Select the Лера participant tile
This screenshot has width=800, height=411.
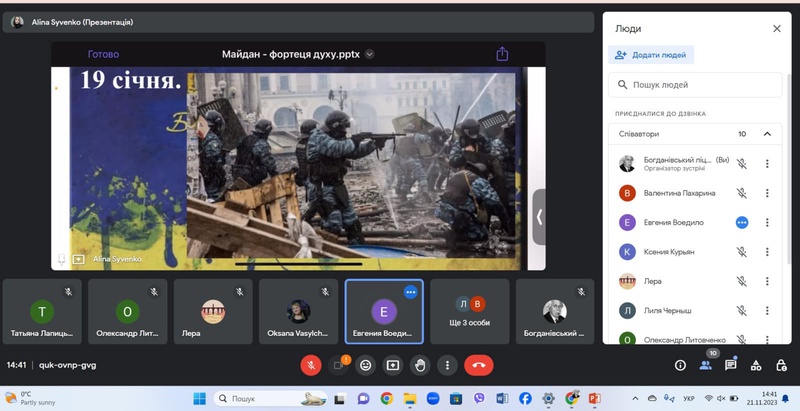[x=213, y=312]
